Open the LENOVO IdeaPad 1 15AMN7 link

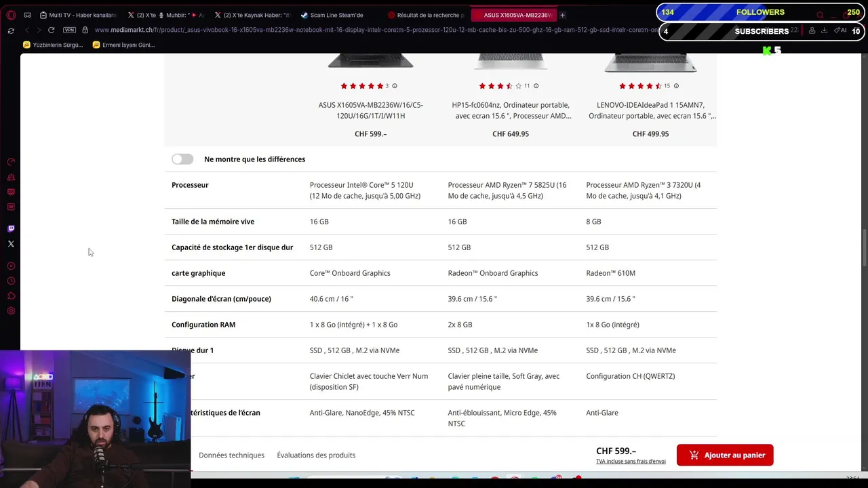pos(652,110)
